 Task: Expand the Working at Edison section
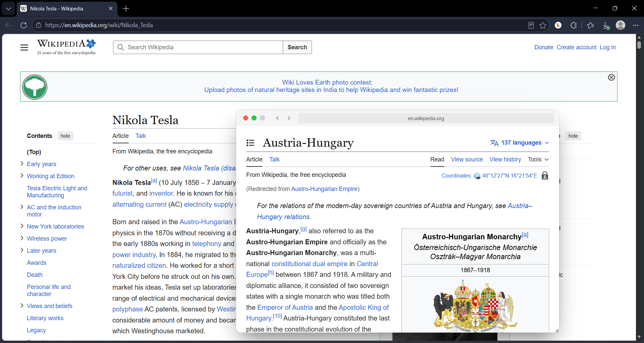[x=22, y=176]
